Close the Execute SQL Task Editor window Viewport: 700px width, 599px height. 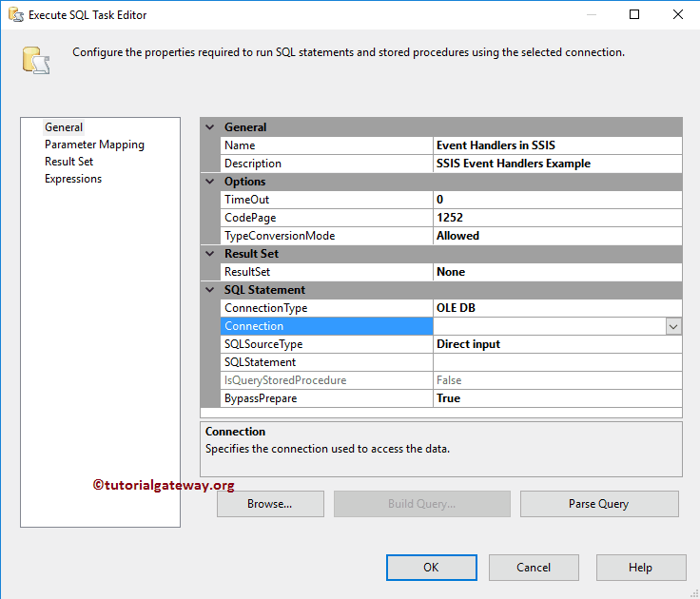pos(678,14)
